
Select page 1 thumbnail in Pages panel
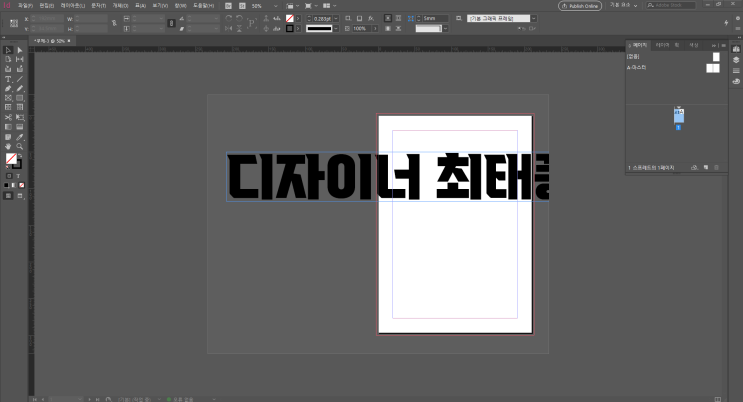679,116
